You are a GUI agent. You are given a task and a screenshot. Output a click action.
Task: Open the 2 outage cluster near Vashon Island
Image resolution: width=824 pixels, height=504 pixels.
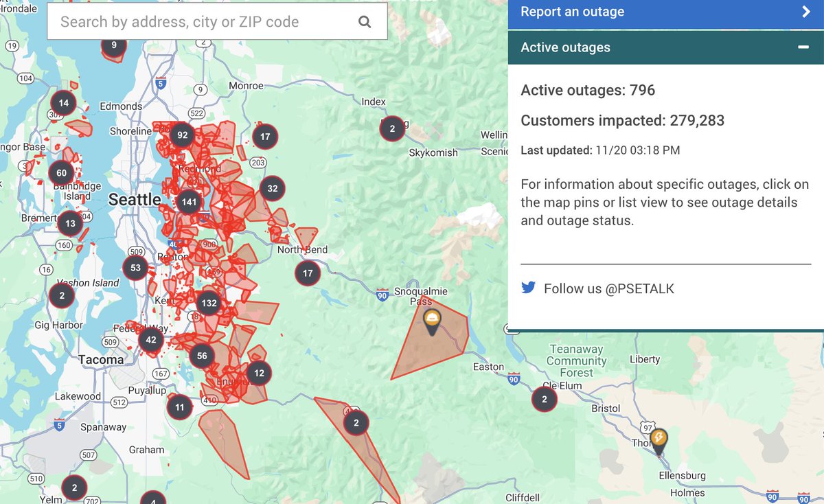point(62,296)
